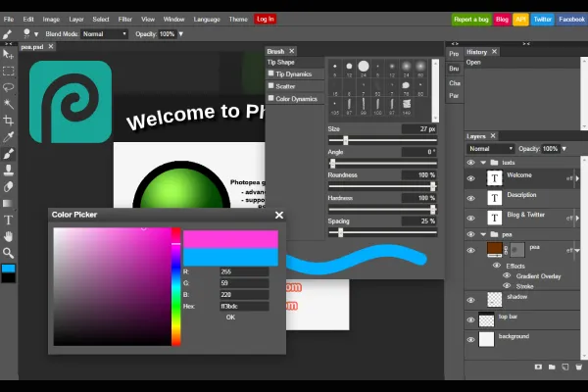Viewport: 588px width, 392px height.
Task: Open the layer blend mode Normal dropdown
Action: pyautogui.click(x=490, y=149)
